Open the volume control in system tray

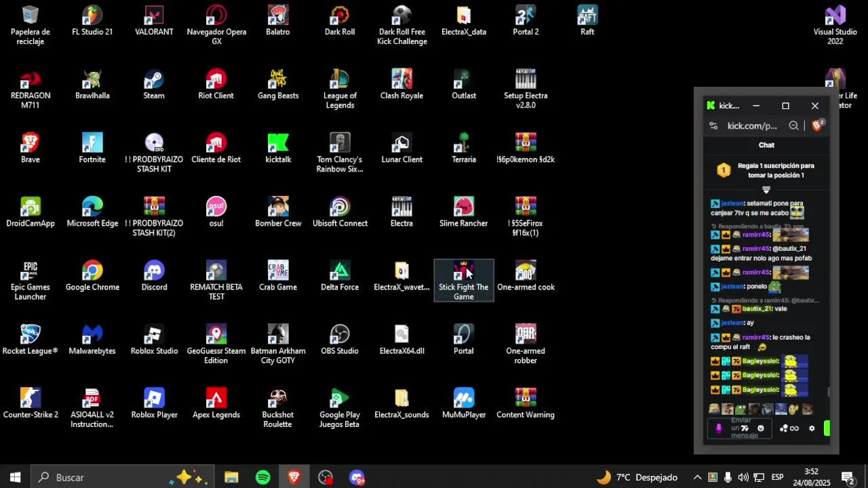click(743, 477)
